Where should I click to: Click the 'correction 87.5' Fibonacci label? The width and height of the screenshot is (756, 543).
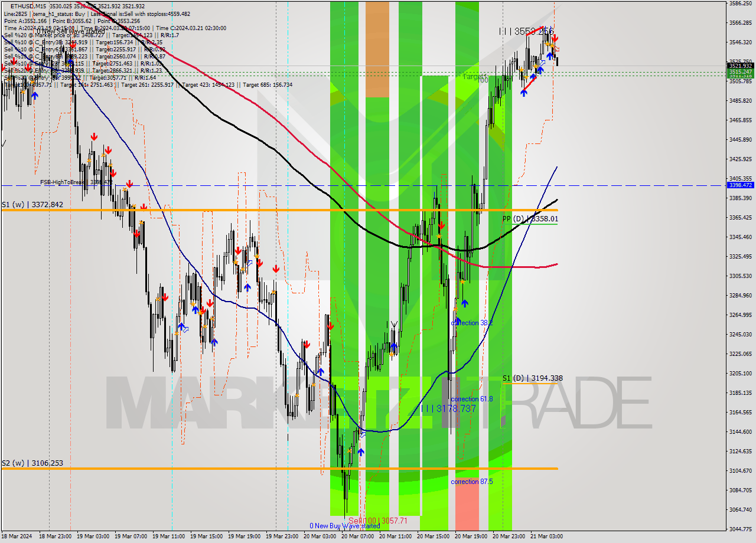coord(471,482)
